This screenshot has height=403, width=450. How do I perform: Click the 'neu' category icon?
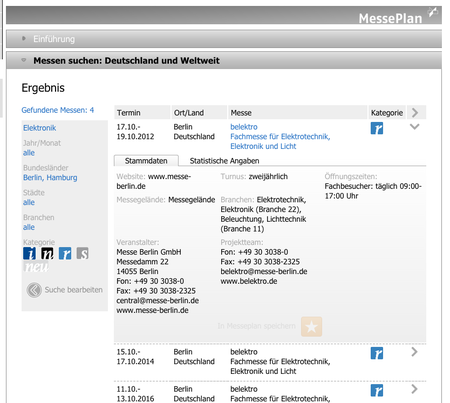click(x=36, y=267)
